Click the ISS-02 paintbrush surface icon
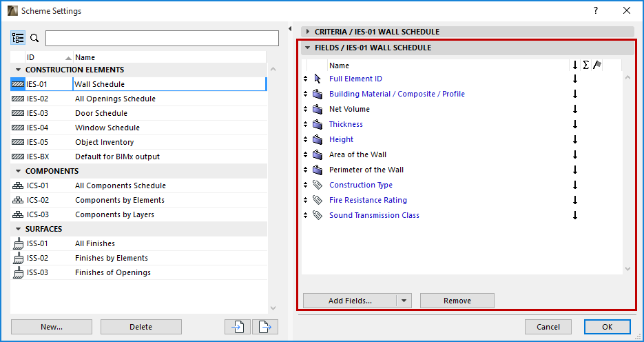The image size is (644, 342). point(18,258)
